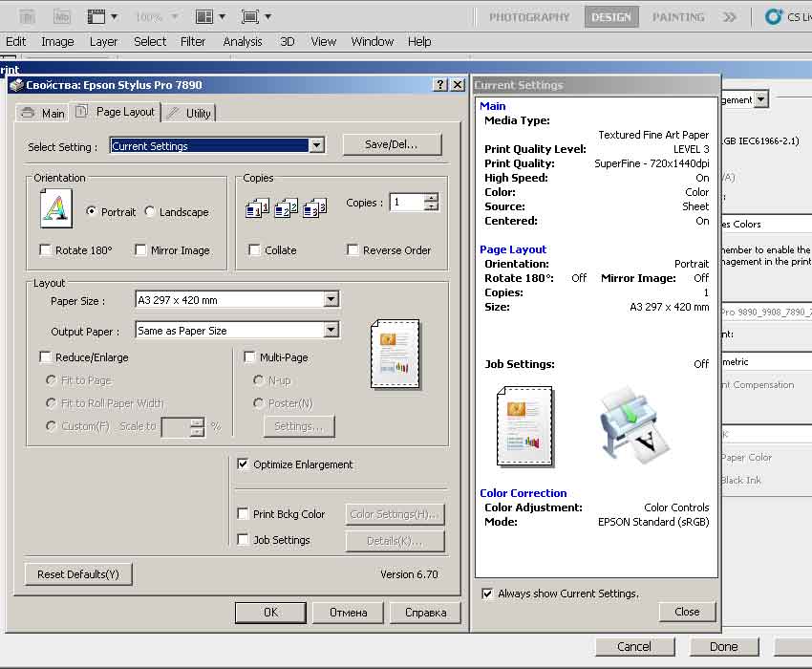The height and width of the screenshot is (669, 812).
Task: Open the Edit menu
Action: [15, 41]
